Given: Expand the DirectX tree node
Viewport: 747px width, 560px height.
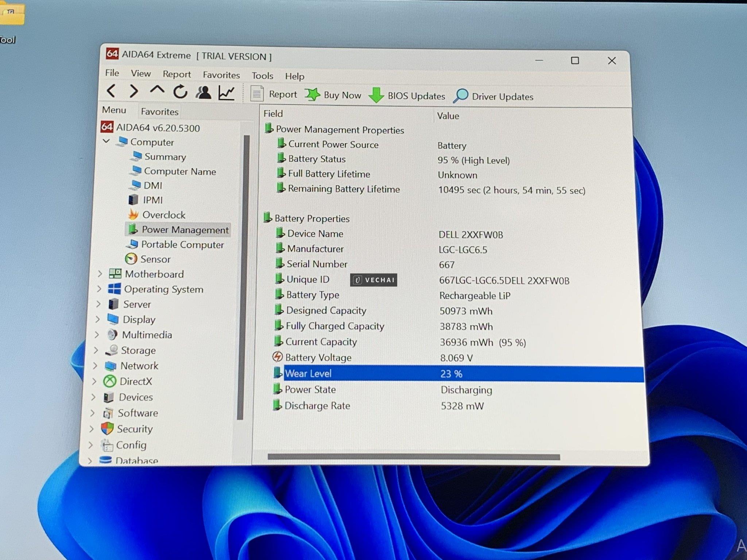Looking at the screenshot, I should [94, 381].
